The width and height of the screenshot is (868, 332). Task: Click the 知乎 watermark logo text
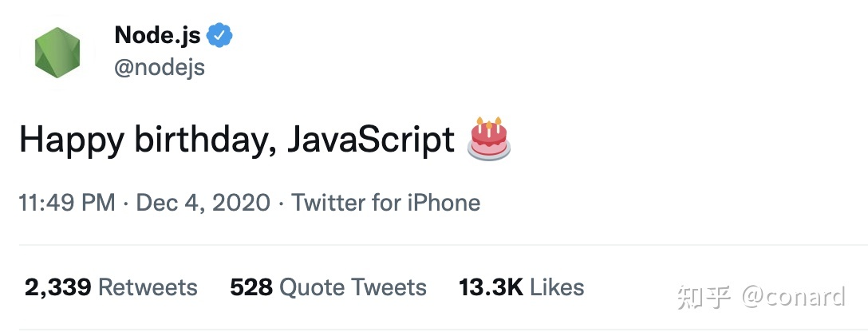(x=704, y=298)
